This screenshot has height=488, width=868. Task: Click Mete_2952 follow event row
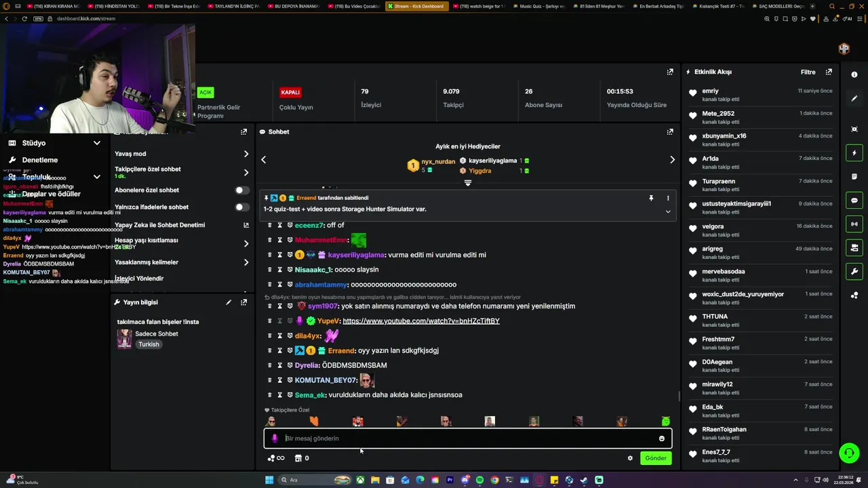[760, 117]
